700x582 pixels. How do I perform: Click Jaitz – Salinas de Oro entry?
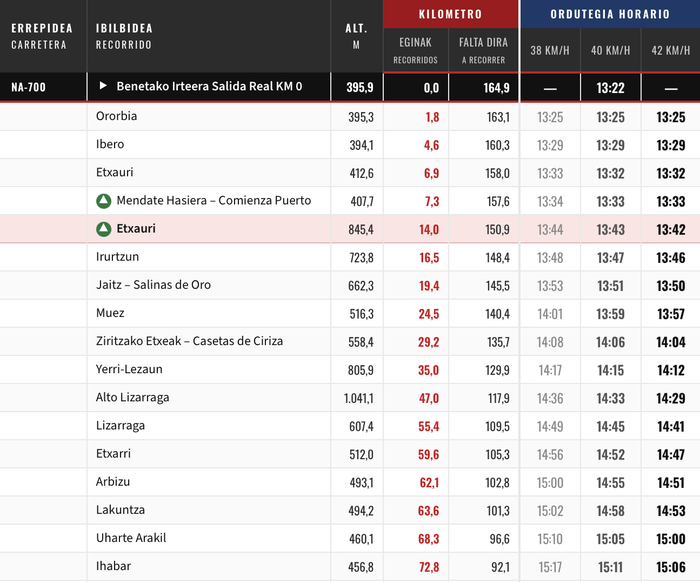click(x=154, y=285)
